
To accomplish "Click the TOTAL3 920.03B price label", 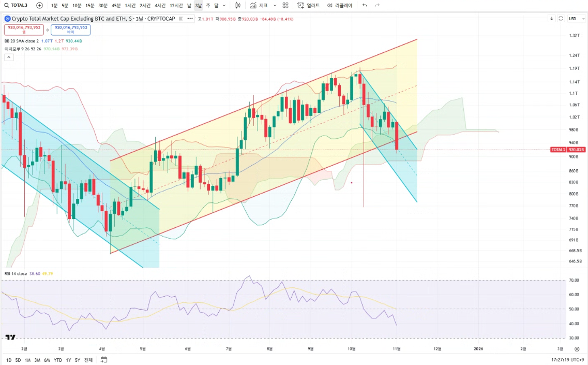I will (x=568, y=150).
